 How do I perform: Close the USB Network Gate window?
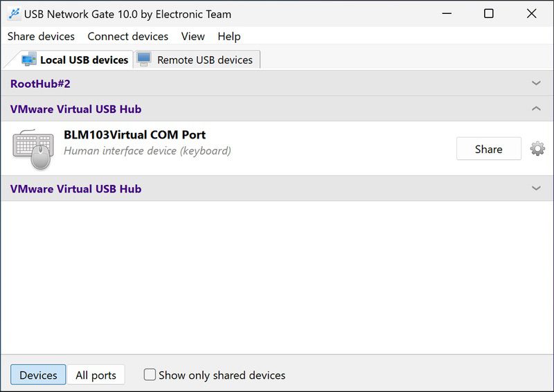tap(531, 14)
